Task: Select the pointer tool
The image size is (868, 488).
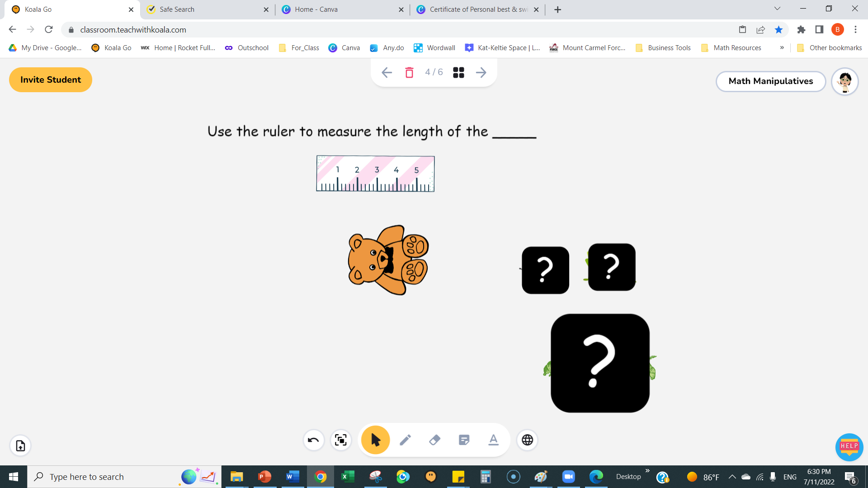Action: pos(375,439)
